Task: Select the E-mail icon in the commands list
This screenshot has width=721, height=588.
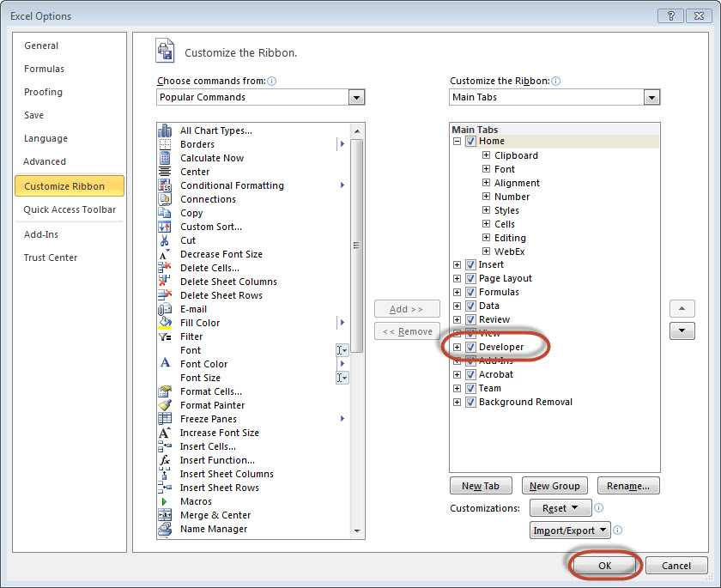Action: pos(165,309)
